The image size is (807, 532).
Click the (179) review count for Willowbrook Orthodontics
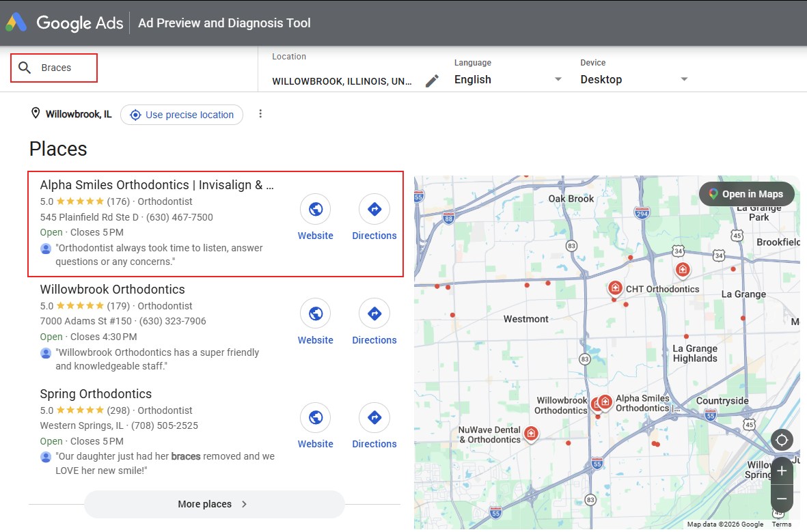[118, 306]
